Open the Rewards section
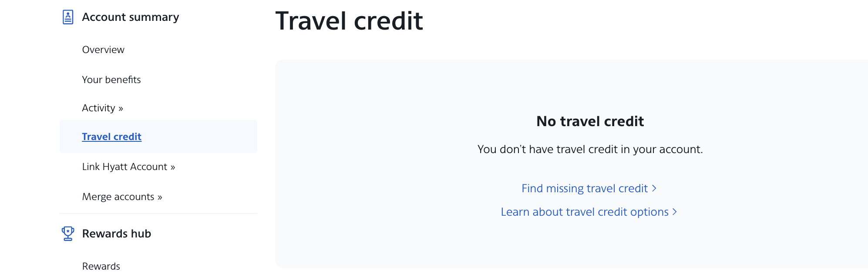This screenshot has width=868, height=274. tap(101, 266)
